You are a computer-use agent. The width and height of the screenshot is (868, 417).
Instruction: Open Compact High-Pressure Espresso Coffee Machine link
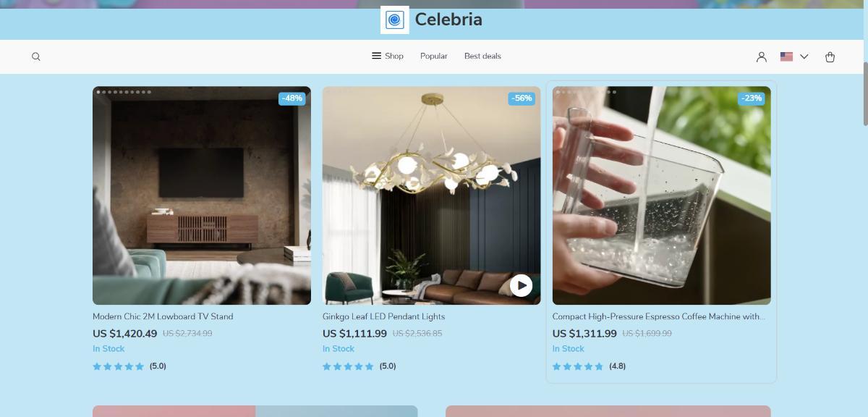[658, 316]
